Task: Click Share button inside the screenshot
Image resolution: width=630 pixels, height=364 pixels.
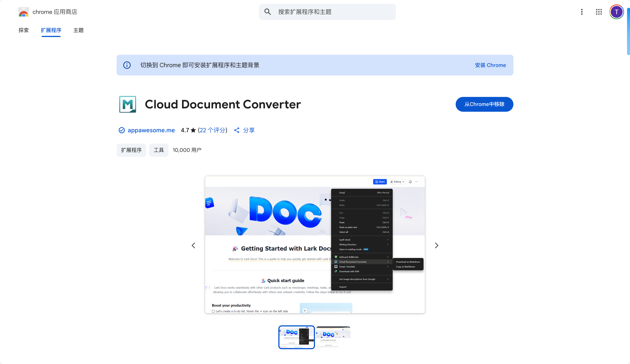Action: pyautogui.click(x=380, y=182)
